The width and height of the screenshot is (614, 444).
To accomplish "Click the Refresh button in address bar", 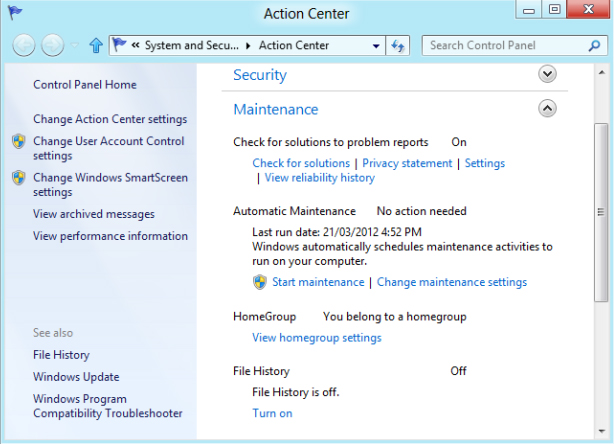I will pos(398,45).
